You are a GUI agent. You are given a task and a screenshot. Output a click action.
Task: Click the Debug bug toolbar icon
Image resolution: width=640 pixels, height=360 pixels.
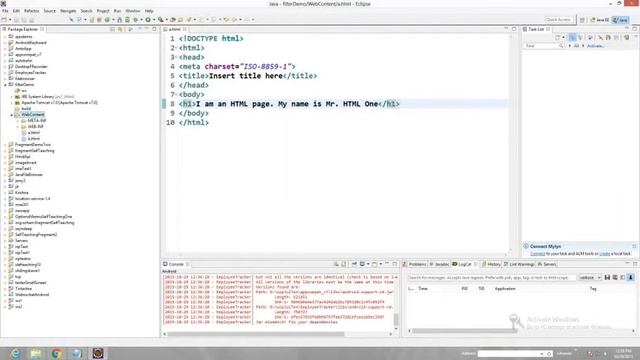pos(136,20)
